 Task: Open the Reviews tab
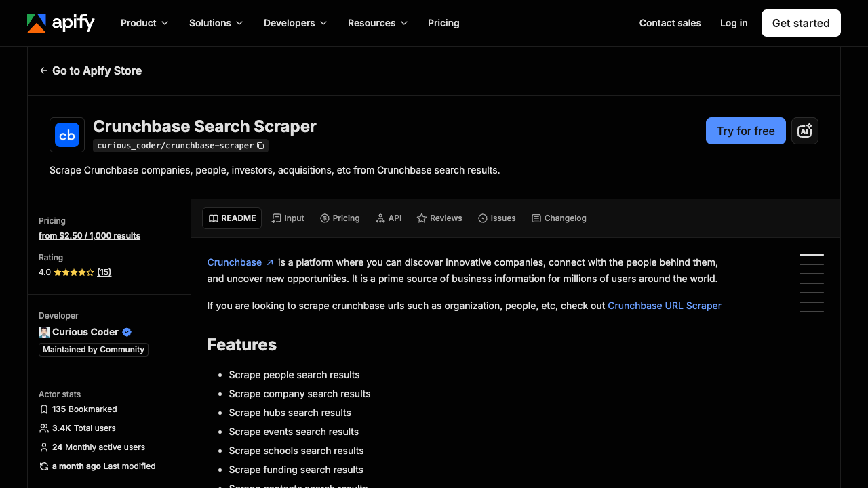(439, 218)
